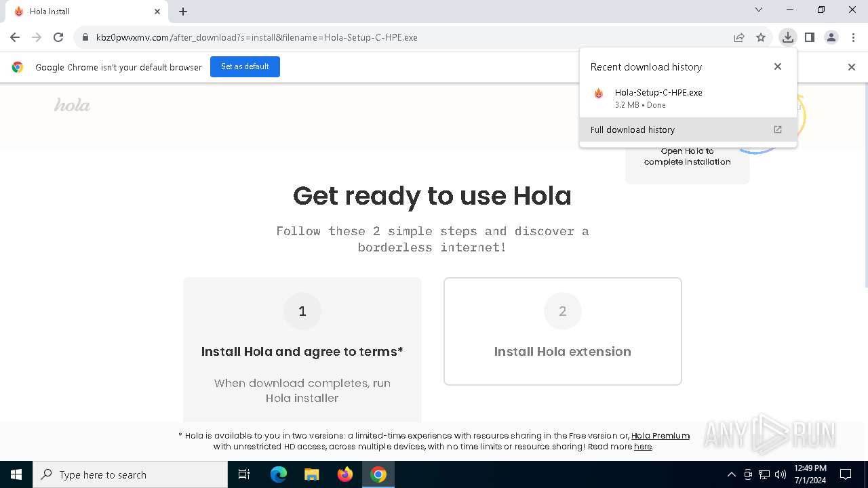Open the clock showing 12:49 PM

[810, 474]
